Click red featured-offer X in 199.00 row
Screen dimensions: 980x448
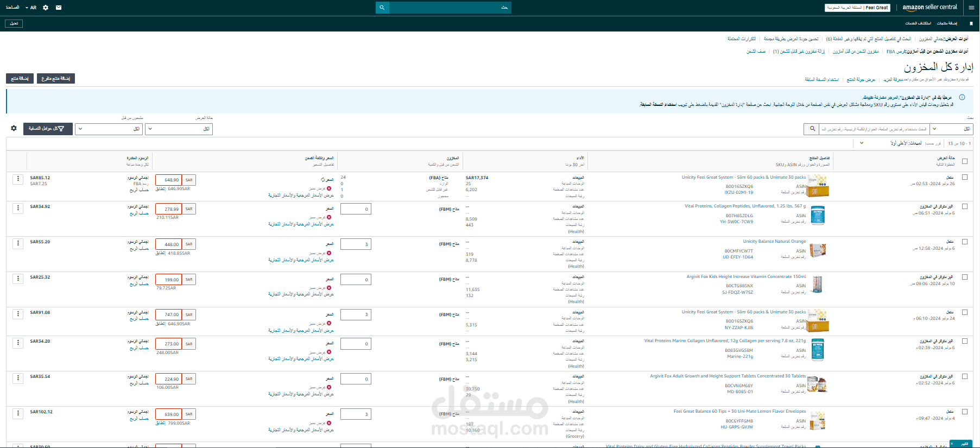tap(329, 288)
